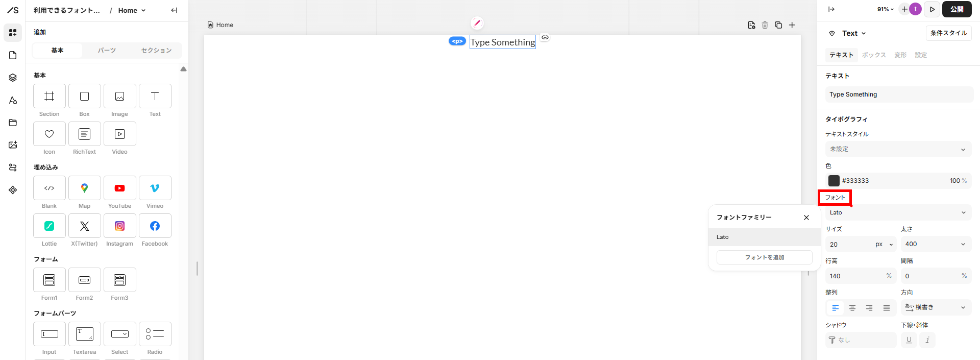This screenshot has height=360, width=980.
Task: Open the 400 font weight dropdown
Action: [936, 244]
